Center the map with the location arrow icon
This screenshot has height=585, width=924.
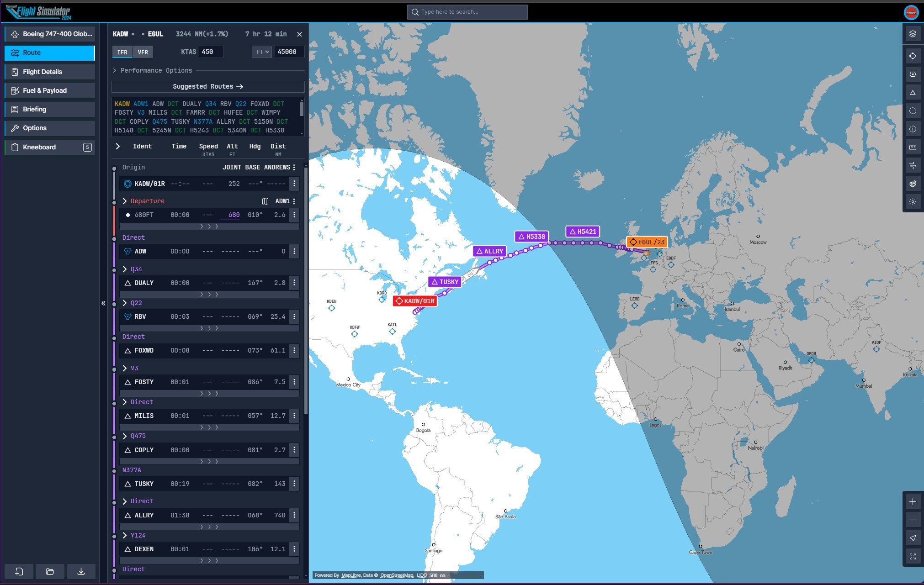click(913, 538)
